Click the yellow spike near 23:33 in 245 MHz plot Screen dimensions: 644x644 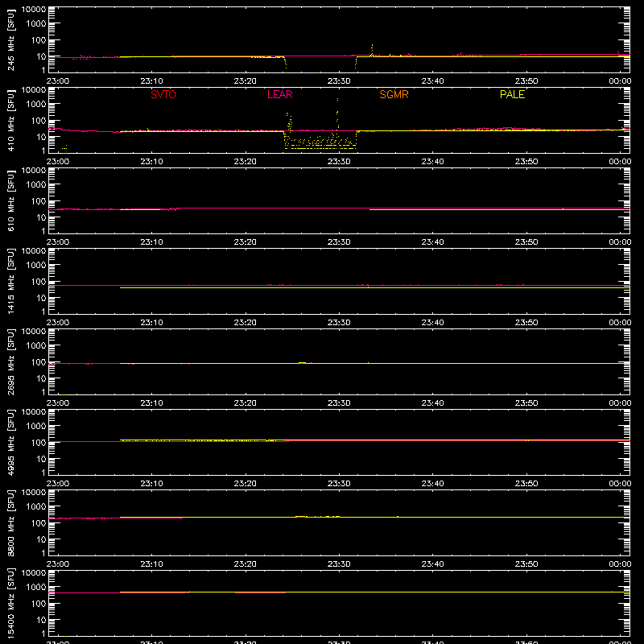[x=372, y=49]
